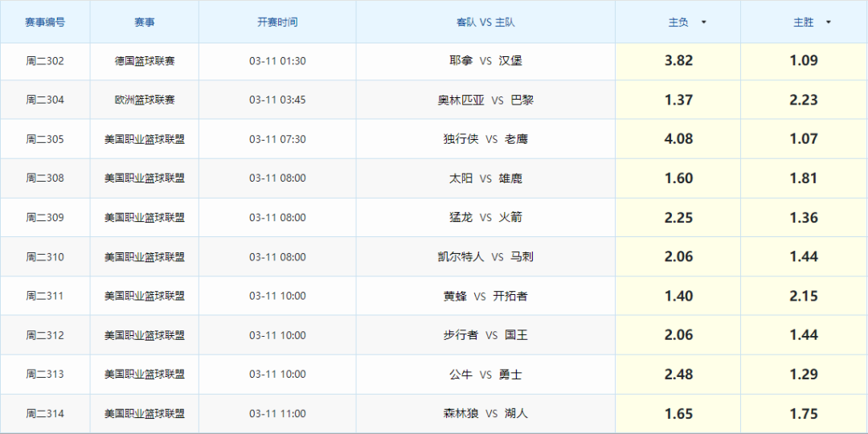The width and height of the screenshot is (868, 434).
Task: Click the 赛事 column header
Action: pyautogui.click(x=145, y=23)
